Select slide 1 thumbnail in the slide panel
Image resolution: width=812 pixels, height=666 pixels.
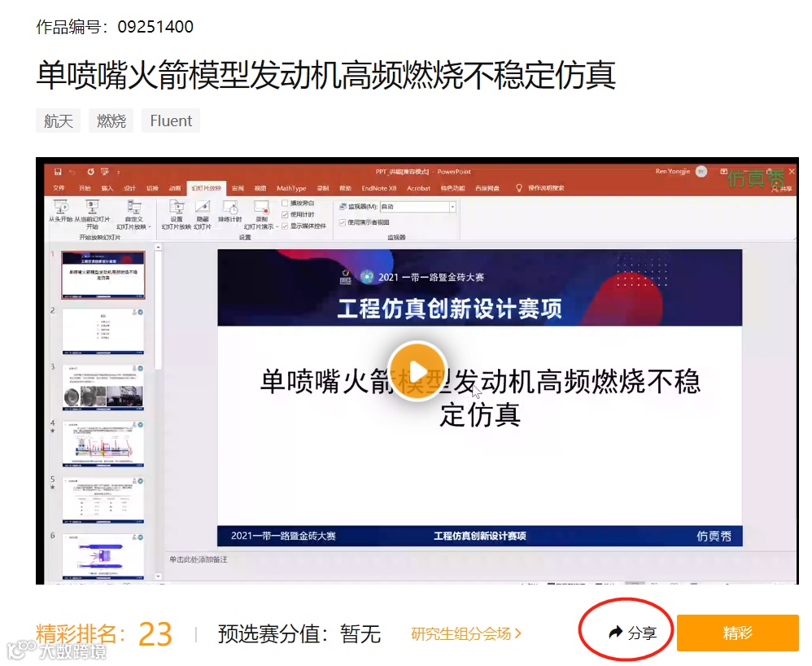click(x=103, y=274)
